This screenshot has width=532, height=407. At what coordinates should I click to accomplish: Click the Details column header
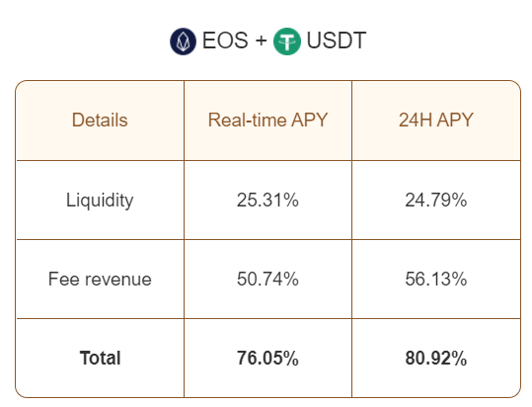pos(100,121)
